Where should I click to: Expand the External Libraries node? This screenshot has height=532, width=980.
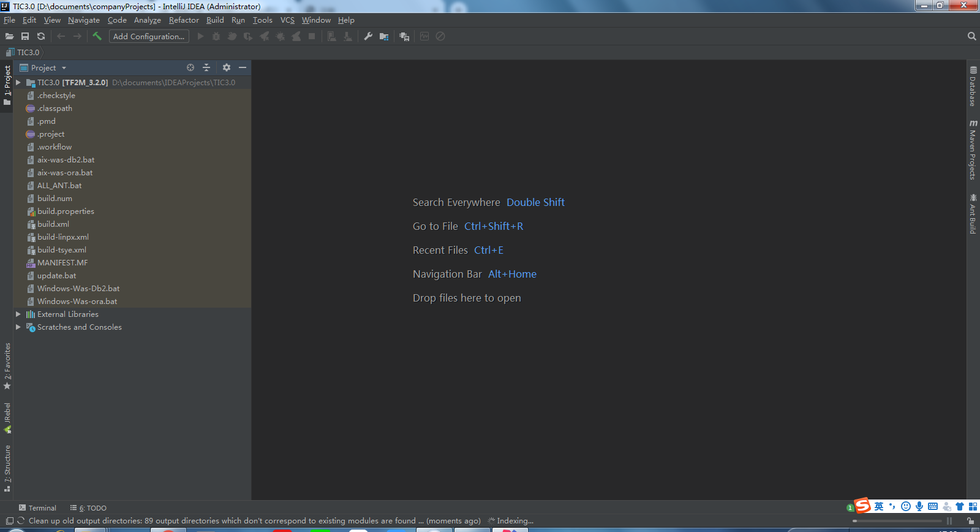tap(18, 314)
